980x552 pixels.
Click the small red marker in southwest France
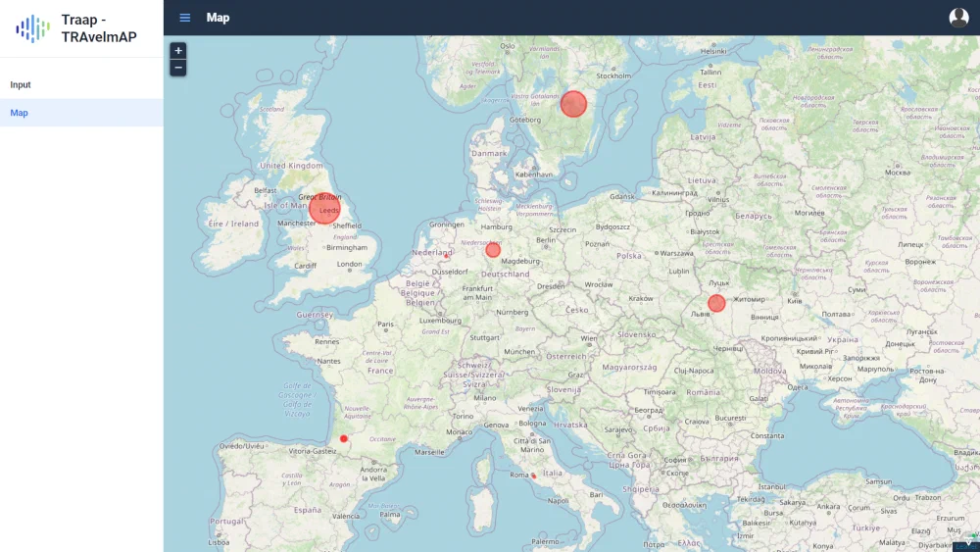(x=344, y=439)
